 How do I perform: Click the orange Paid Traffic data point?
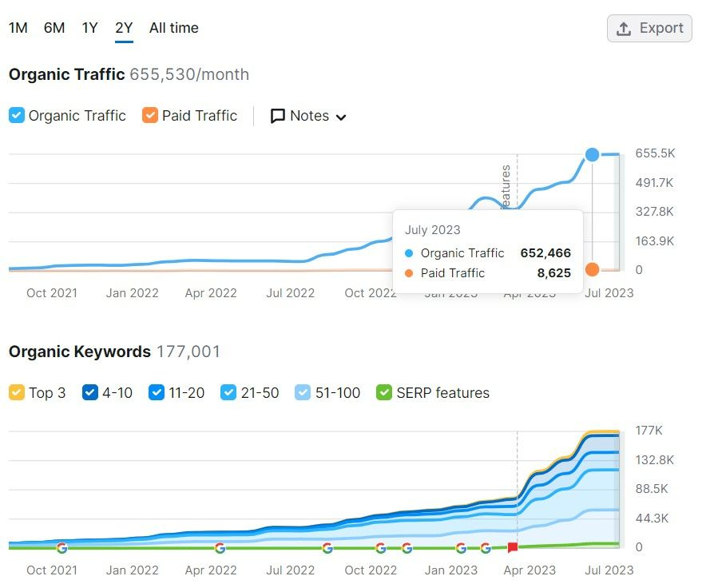592,269
